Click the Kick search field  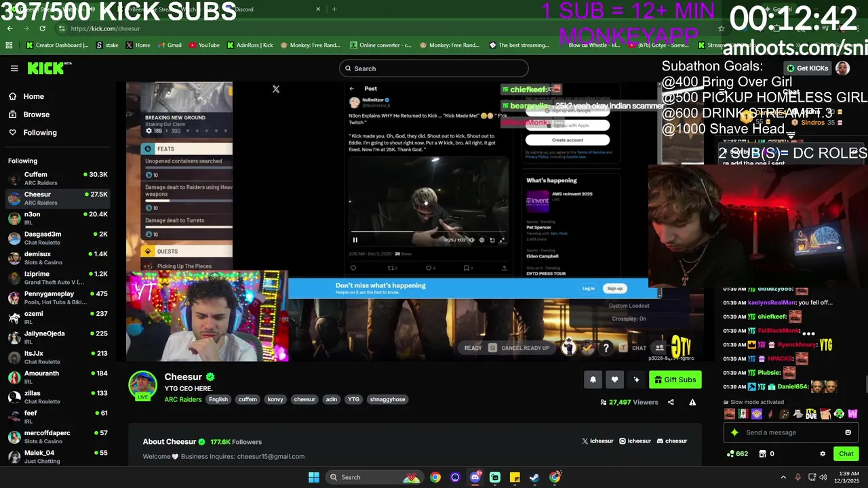(x=433, y=68)
